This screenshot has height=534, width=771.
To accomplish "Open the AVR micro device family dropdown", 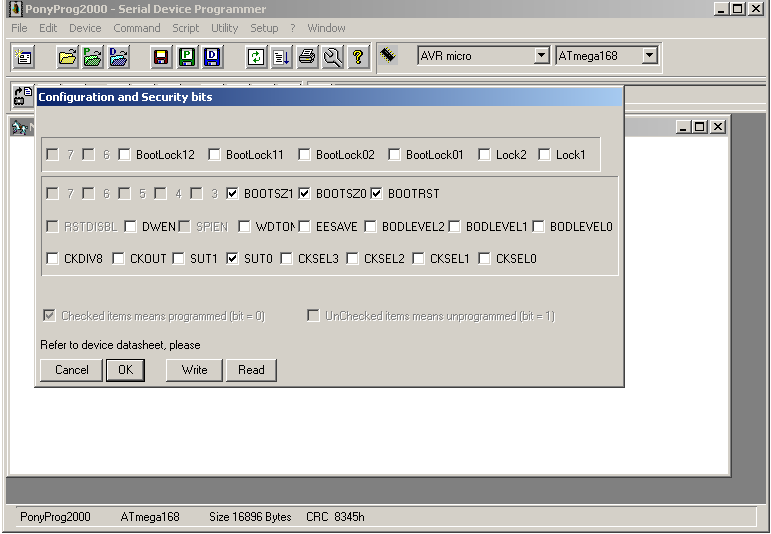I will pos(541,56).
